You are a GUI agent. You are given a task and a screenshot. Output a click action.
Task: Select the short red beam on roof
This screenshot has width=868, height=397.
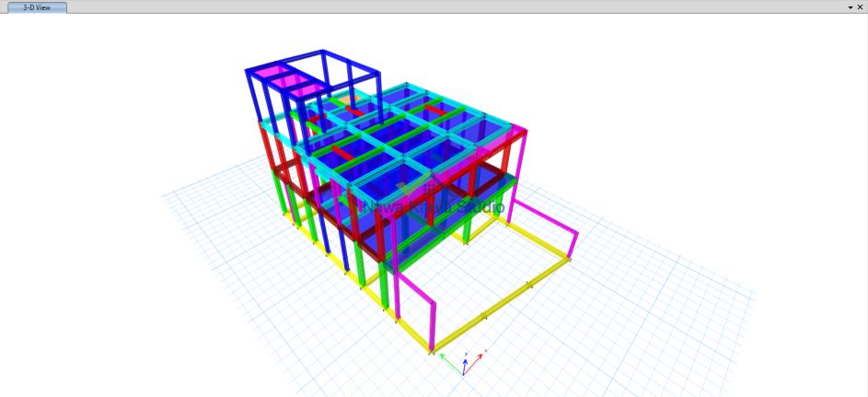342,152
